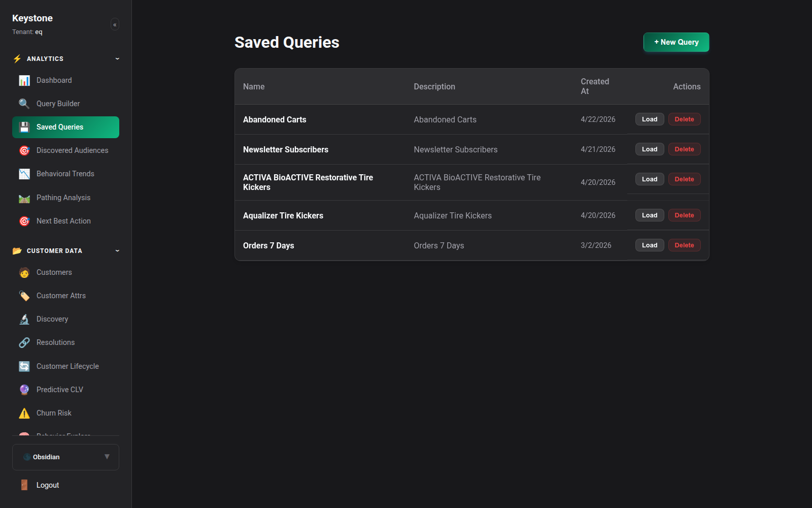The height and width of the screenshot is (508, 812).
Task: Delete the Abandoned Carts query
Action: (x=684, y=119)
